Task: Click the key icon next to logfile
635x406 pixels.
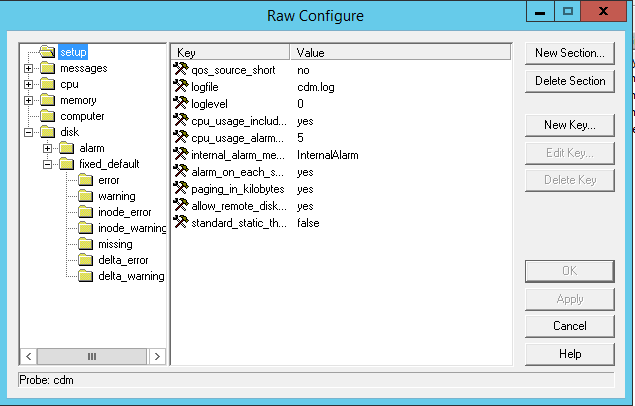Action: click(x=181, y=87)
